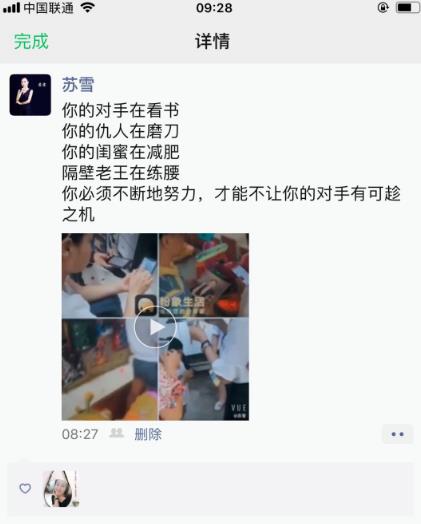The image size is (421, 524).
Task: Tap the visibility group people icon
Action: (117, 433)
